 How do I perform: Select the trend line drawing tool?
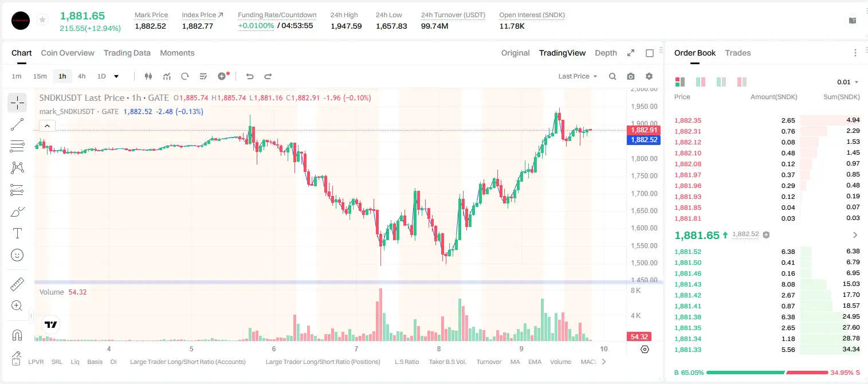tap(17, 124)
